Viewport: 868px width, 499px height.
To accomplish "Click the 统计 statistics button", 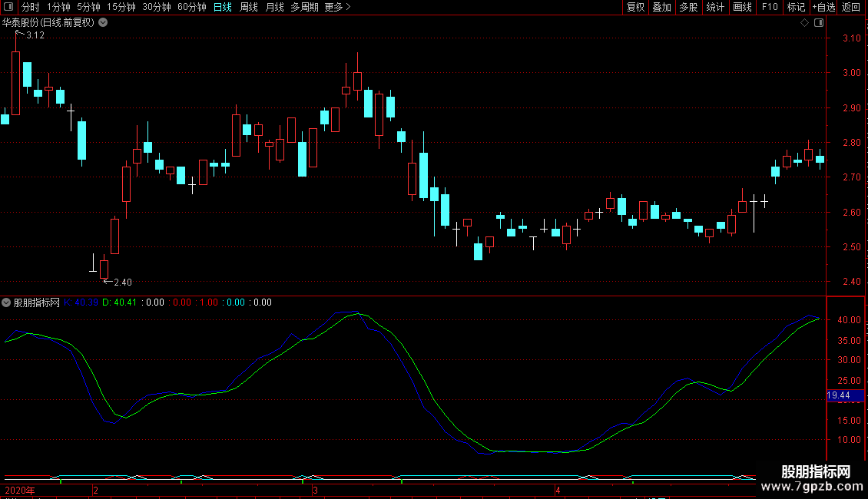I will pos(715,7).
